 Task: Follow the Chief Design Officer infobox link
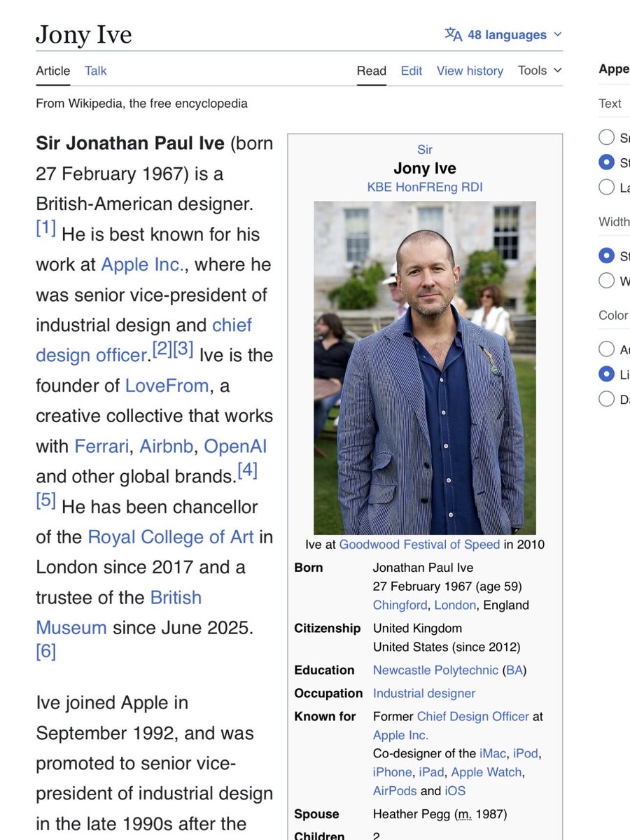coord(473,716)
